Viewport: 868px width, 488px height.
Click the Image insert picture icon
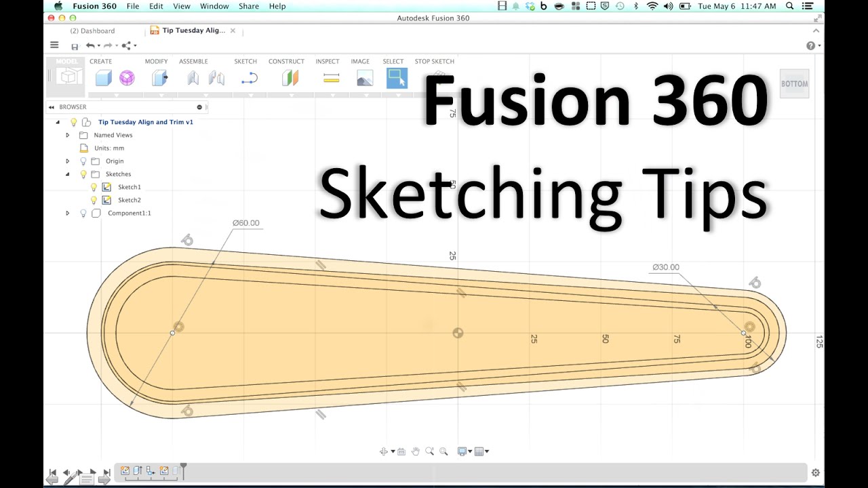click(x=365, y=78)
